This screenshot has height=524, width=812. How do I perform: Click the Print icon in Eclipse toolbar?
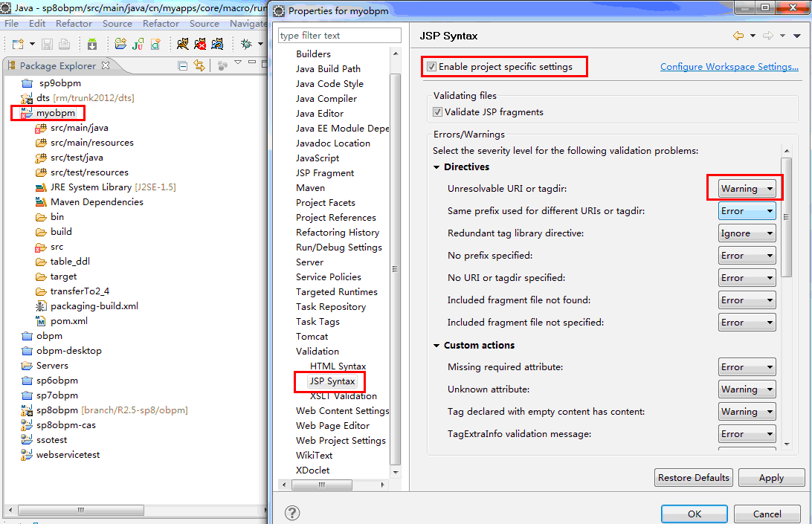(64, 44)
